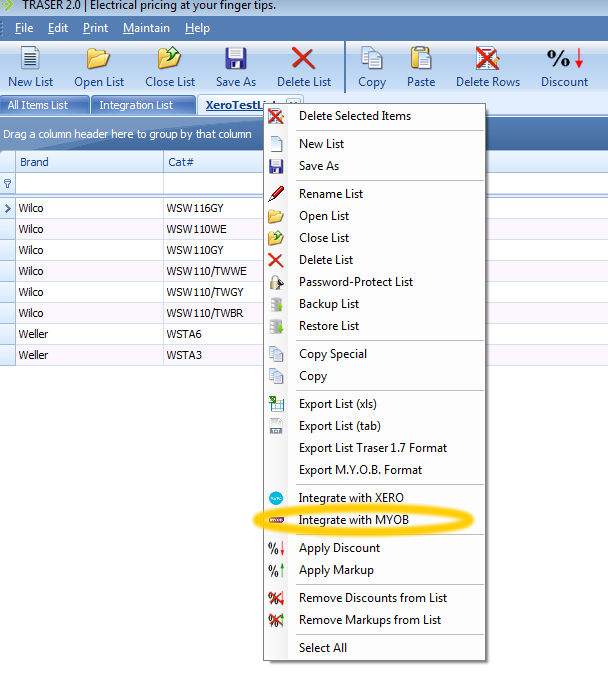Click the Copy toolbar icon
The width and height of the screenshot is (608, 678).
coord(371,58)
